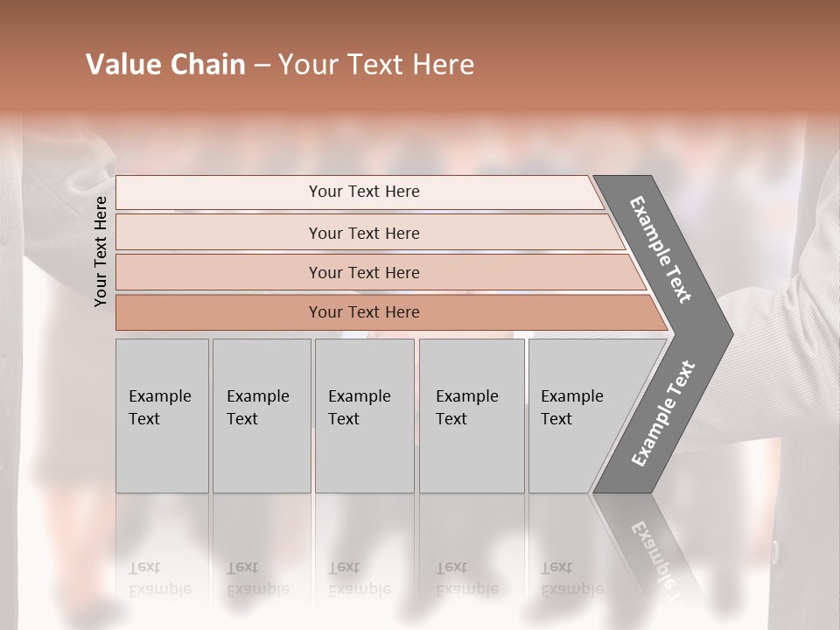
Task: Click the lower arrow Example Text segment
Action: pos(662,414)
